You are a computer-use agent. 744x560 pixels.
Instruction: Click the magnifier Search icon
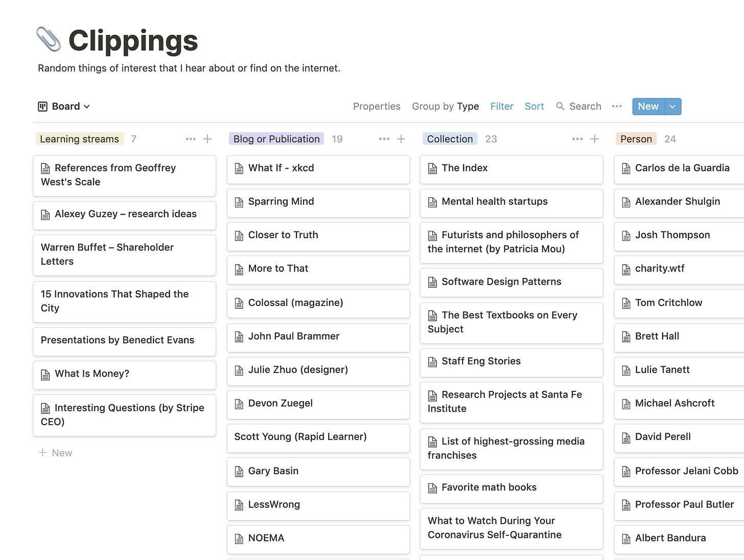(x=561, y=106)
